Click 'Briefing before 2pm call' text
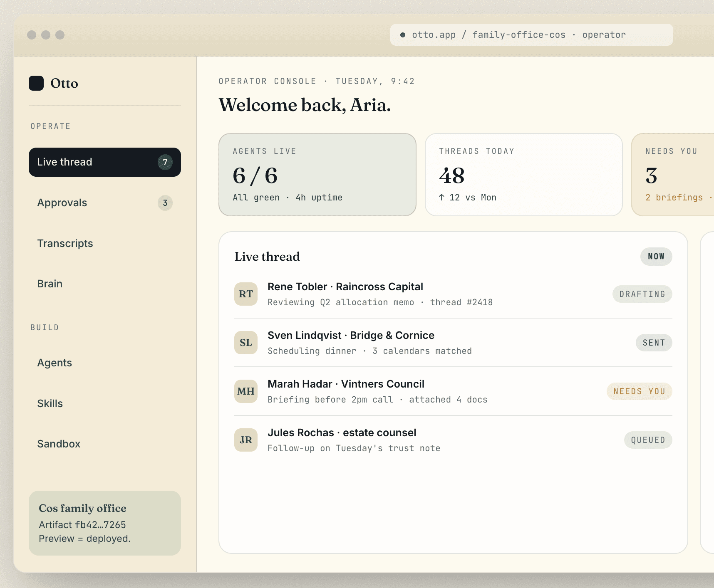 click(330, 400)
